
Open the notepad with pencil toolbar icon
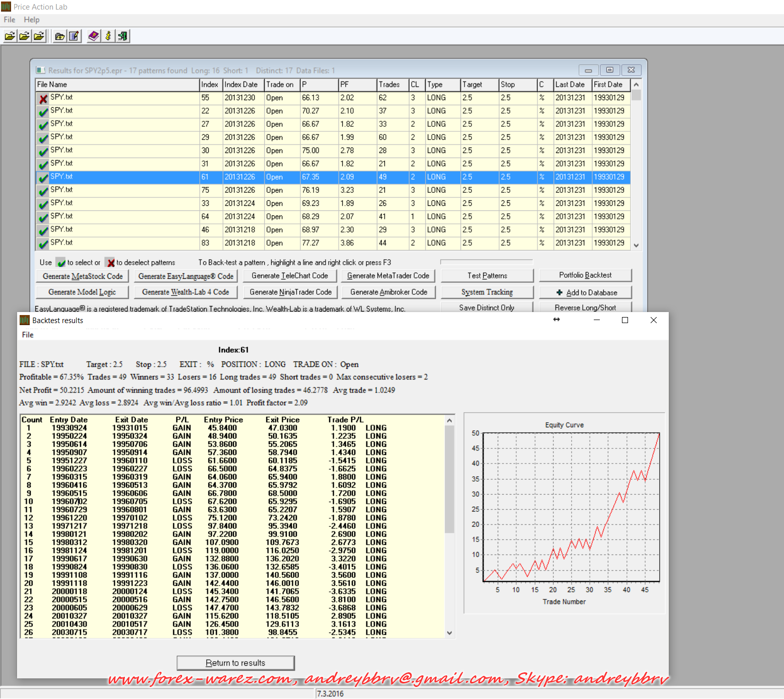pos(74,36)
